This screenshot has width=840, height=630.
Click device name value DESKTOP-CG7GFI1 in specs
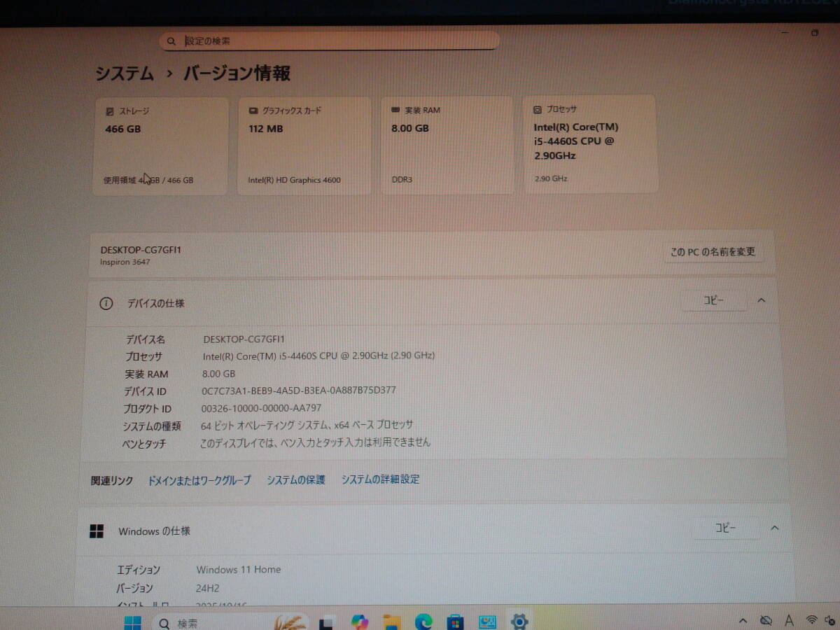(244, 339)
